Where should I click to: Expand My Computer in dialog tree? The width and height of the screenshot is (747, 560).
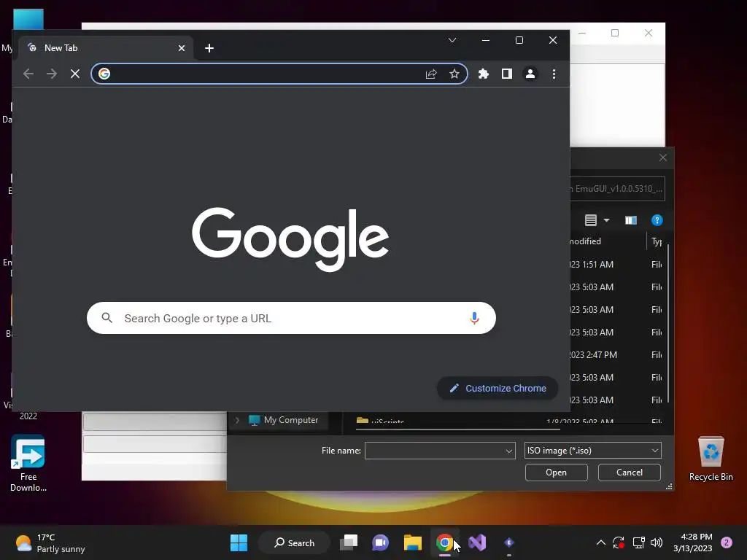[237, 420]
